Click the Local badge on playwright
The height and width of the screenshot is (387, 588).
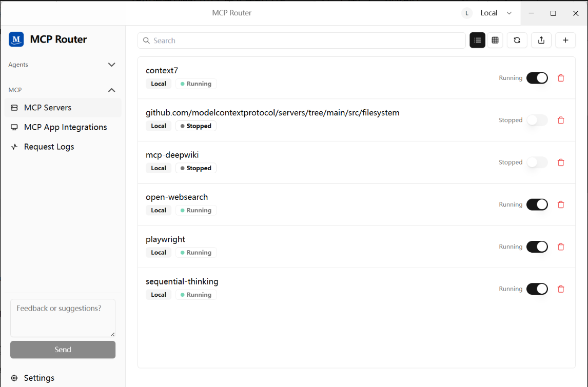tap(158, 253)
